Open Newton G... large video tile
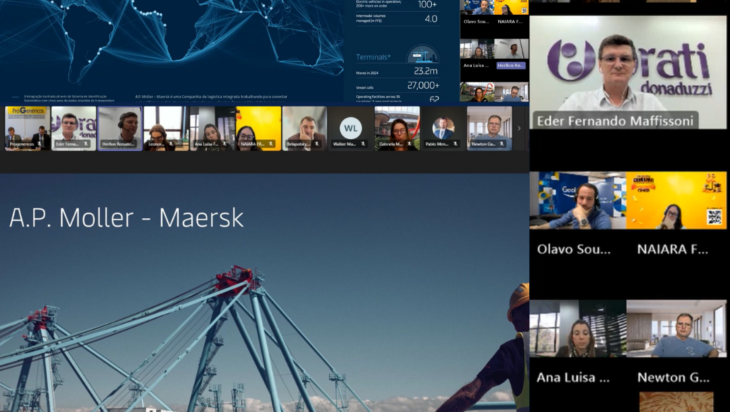 (x=676, y=329)
